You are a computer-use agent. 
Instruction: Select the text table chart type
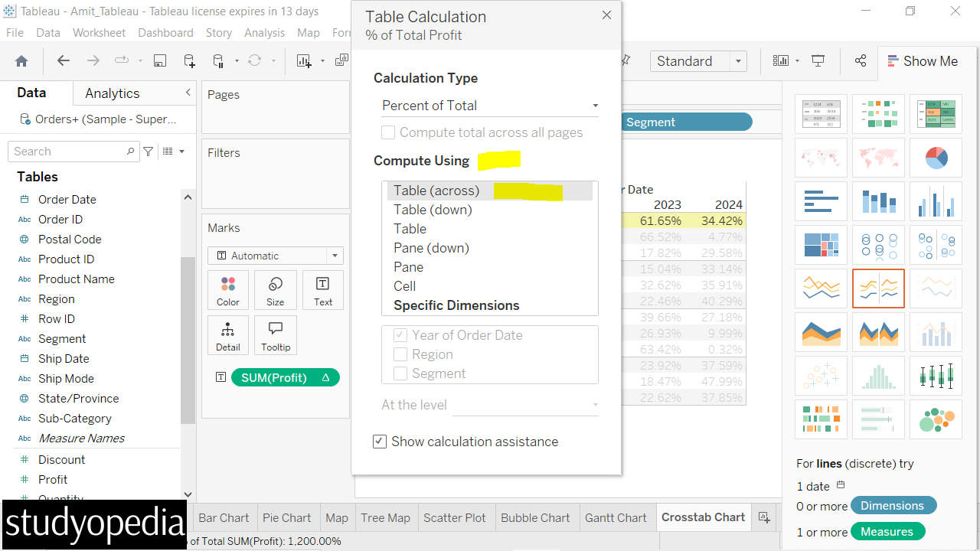point(822,114)
